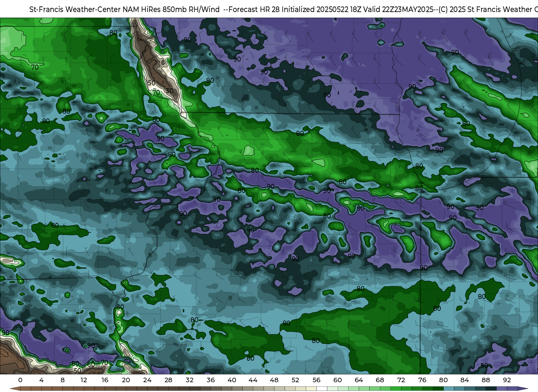
Task: Click "St-Francis Weather-Center" in the title
Action: (75, 10)
